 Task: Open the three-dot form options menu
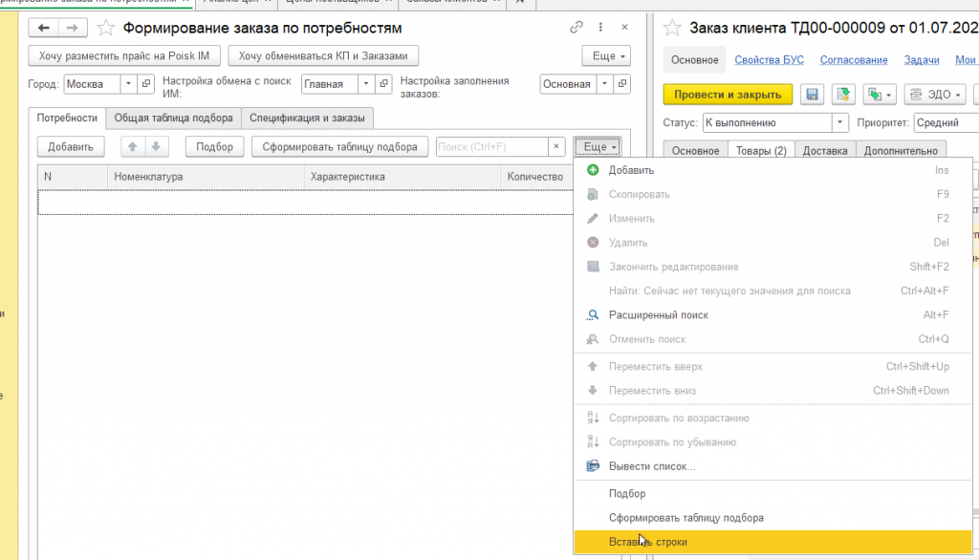pyautogui.click(x=600, y=27)
